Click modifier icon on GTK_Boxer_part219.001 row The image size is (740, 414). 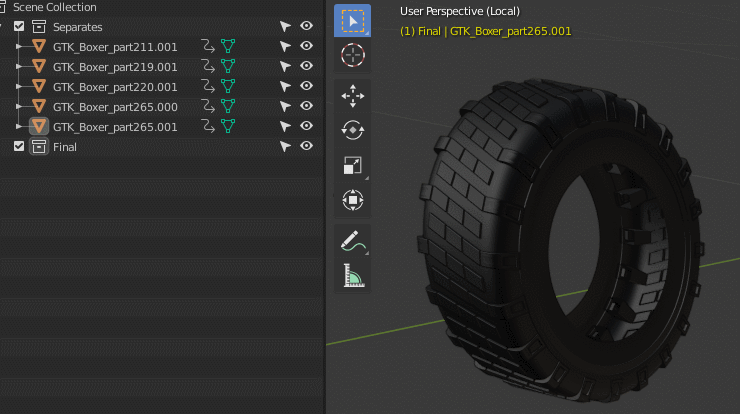click(208, 67)
